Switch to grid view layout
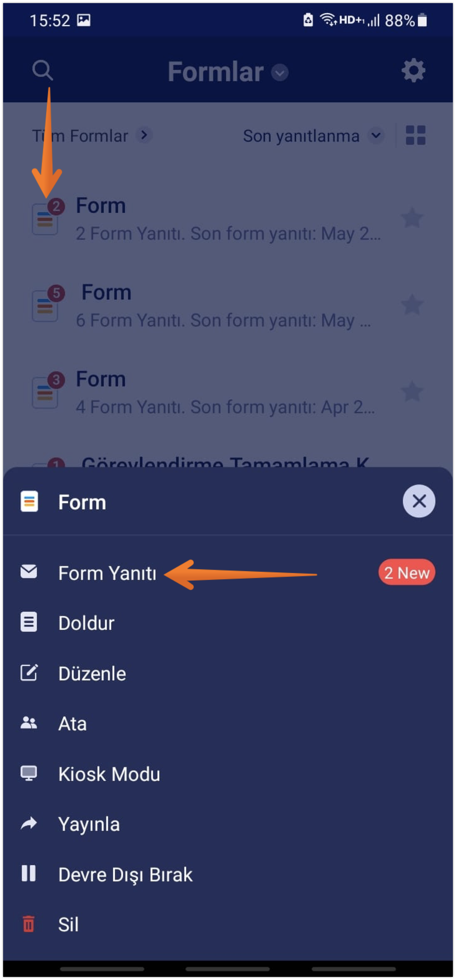 coord(415,135)
